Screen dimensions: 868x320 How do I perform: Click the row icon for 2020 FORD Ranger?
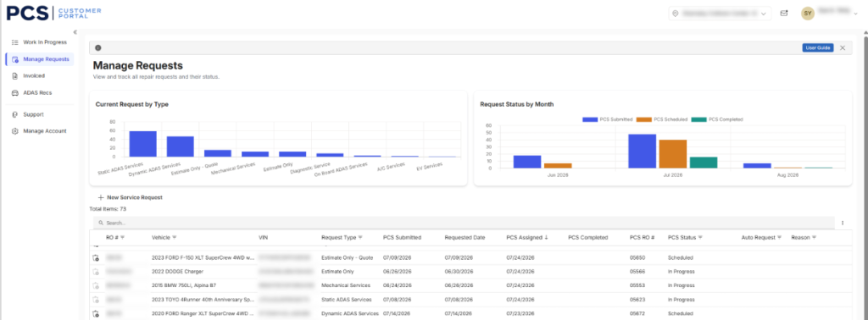96,313
